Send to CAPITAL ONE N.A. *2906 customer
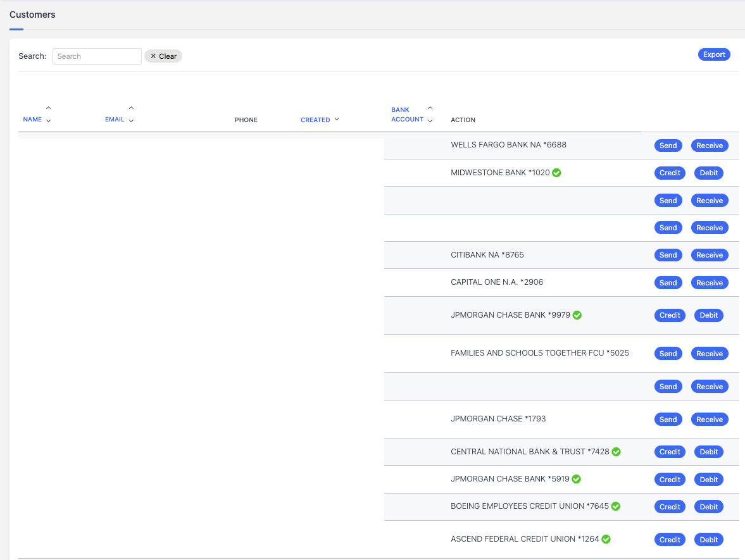 point(668,283)
